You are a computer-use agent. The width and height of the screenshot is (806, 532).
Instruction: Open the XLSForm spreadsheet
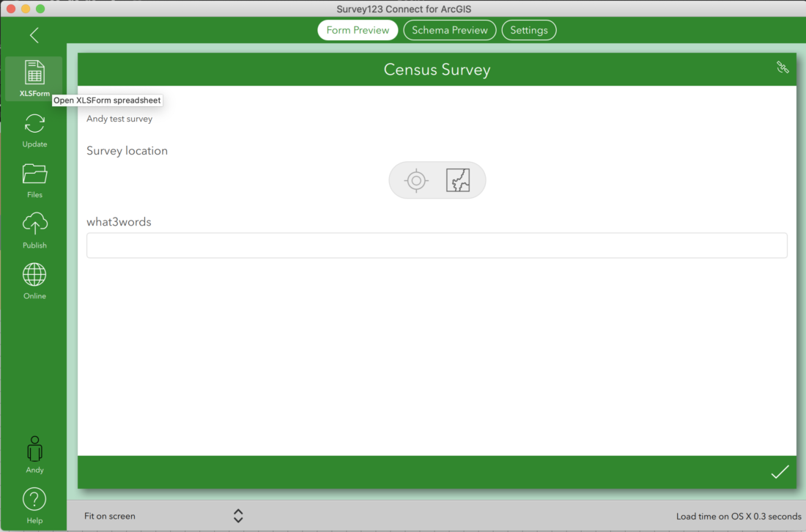(x=34, y=78)
